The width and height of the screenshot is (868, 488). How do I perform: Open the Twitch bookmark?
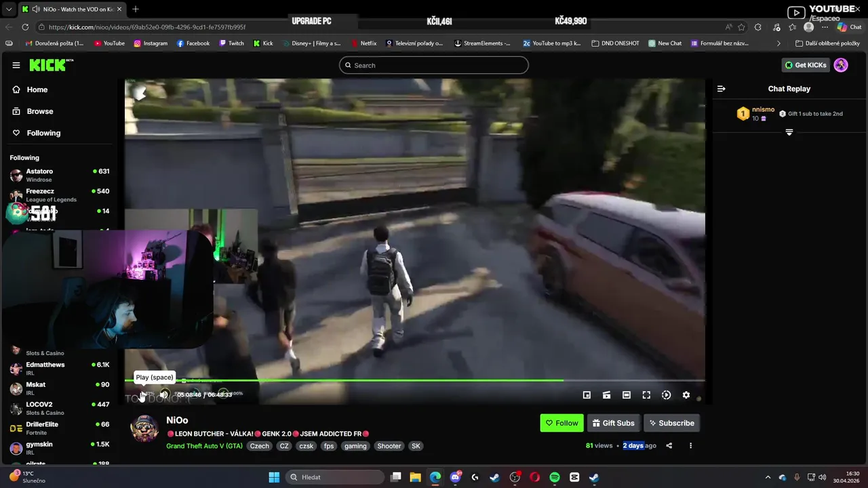(x=231, y=43)
